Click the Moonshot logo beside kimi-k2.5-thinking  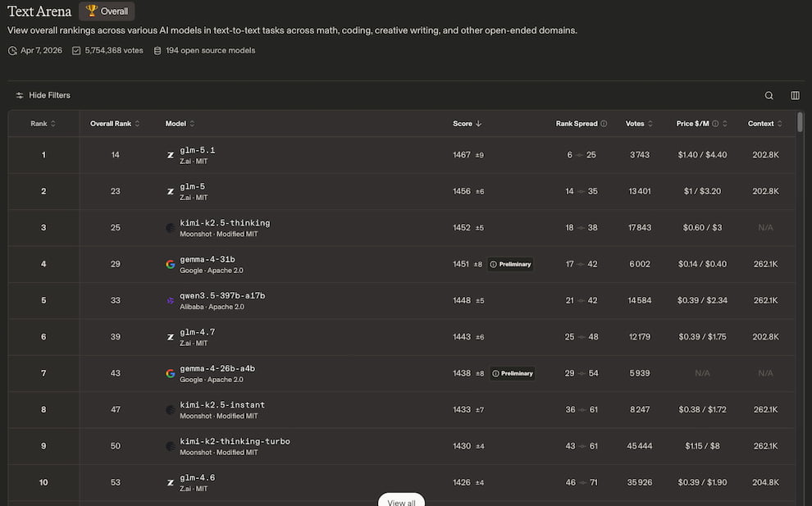[x=171, y=228]
